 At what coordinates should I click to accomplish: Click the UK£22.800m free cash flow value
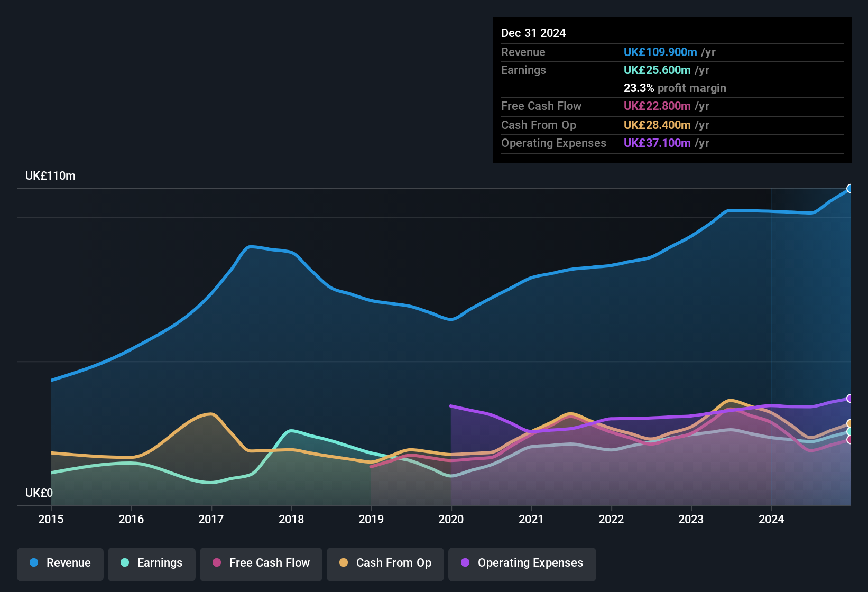coord(657,106)
